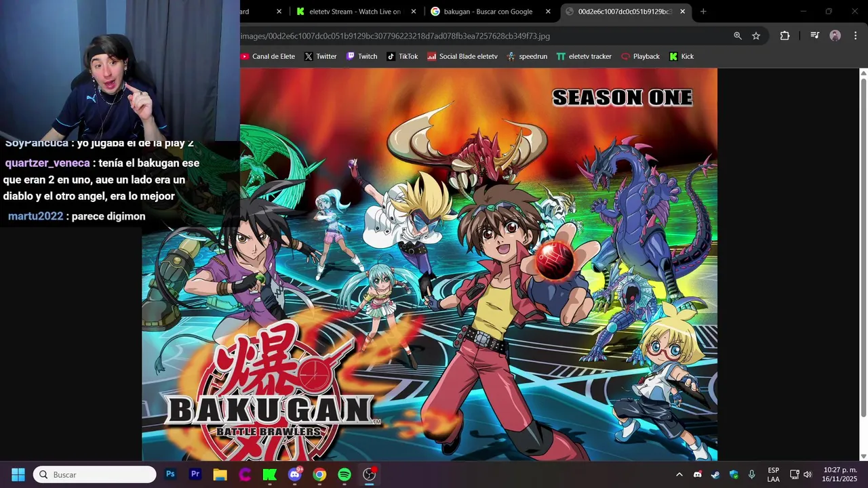Switch the ESP LAA input language
868x488 pixels.
[773, 474]
